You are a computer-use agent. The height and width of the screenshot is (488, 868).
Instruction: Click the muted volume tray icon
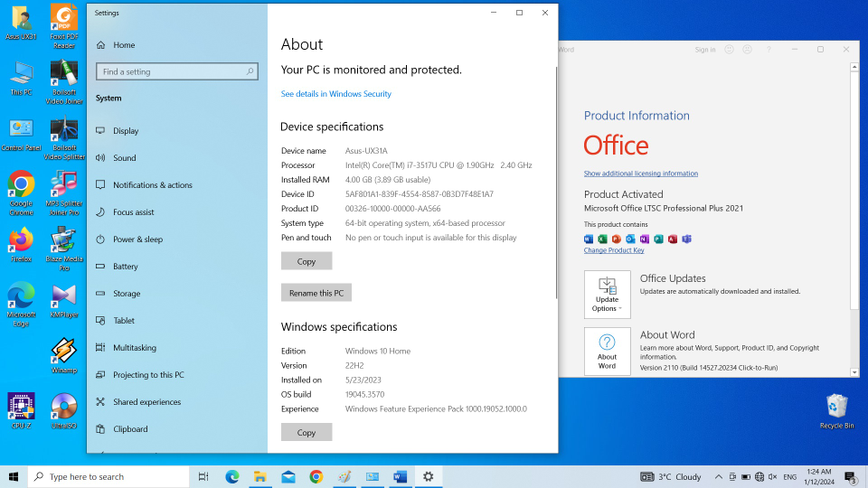pos(773,477)
